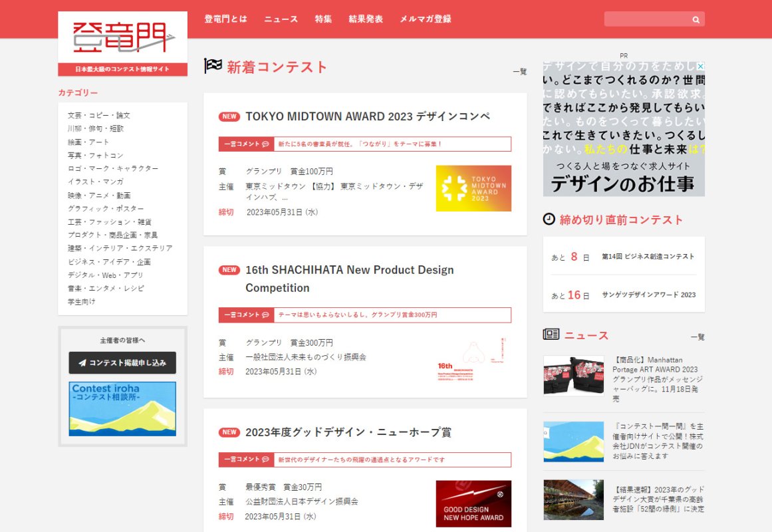Open 結果発表 in the top navigation
Viewport: 772px width, 532px height.
click(x=365, y=19)
